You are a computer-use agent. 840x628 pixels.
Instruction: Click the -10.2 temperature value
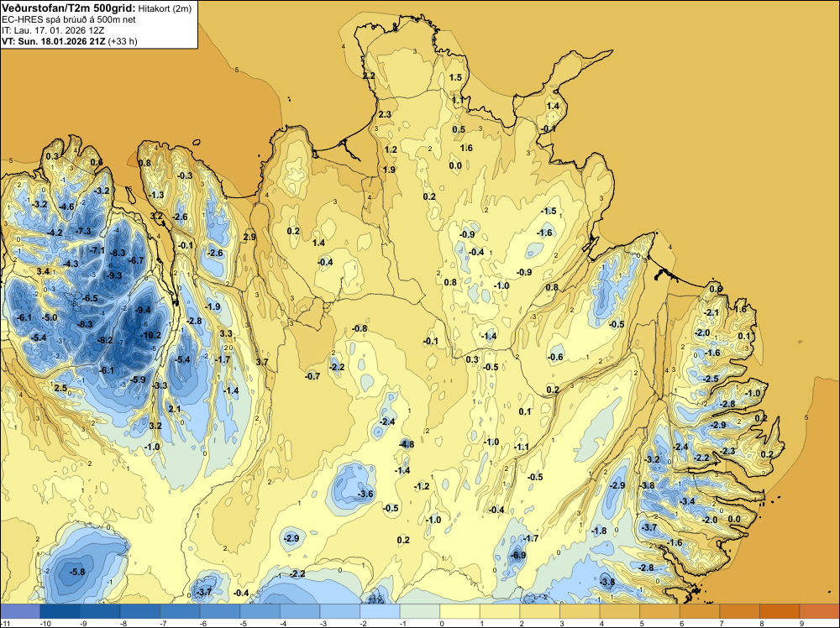click(150, 336)
